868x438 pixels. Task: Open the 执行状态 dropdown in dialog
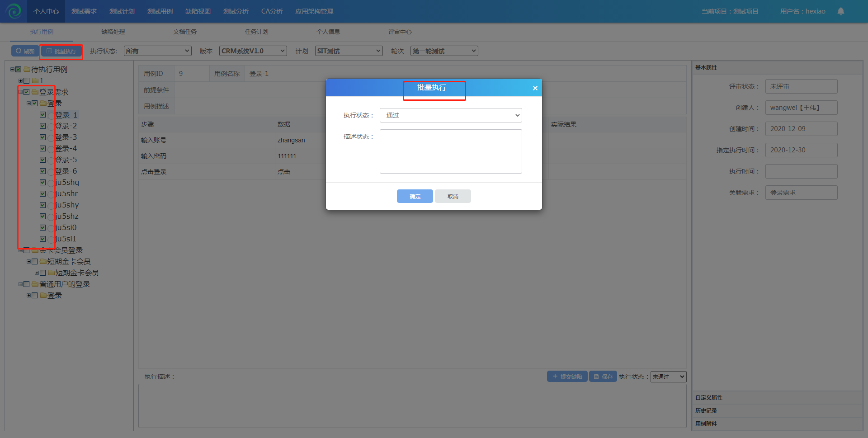tap(450, 115)
